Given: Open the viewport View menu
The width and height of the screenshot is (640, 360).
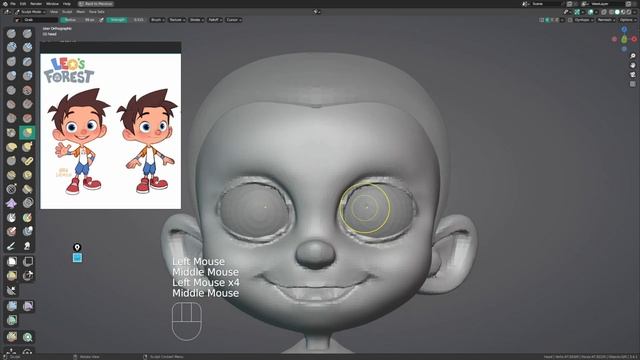Looking at the screenshot, I should 53,12.
